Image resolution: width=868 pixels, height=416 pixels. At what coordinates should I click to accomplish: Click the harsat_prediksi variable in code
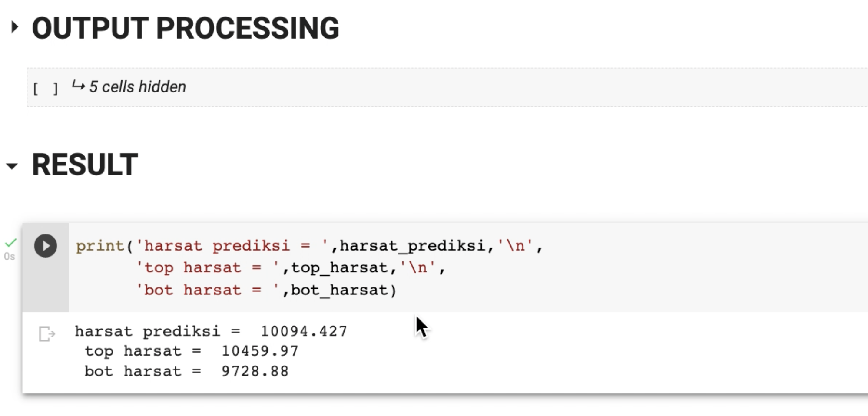(x=412, y=246)
